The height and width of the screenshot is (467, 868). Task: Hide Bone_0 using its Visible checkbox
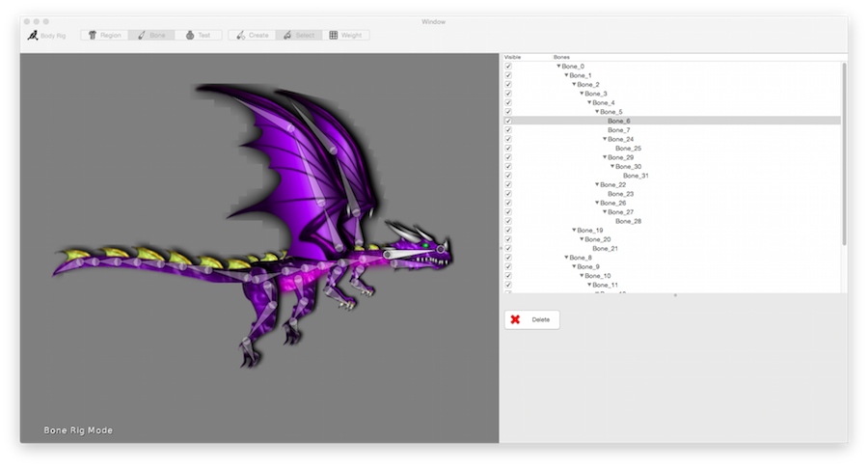coord(508,67)
